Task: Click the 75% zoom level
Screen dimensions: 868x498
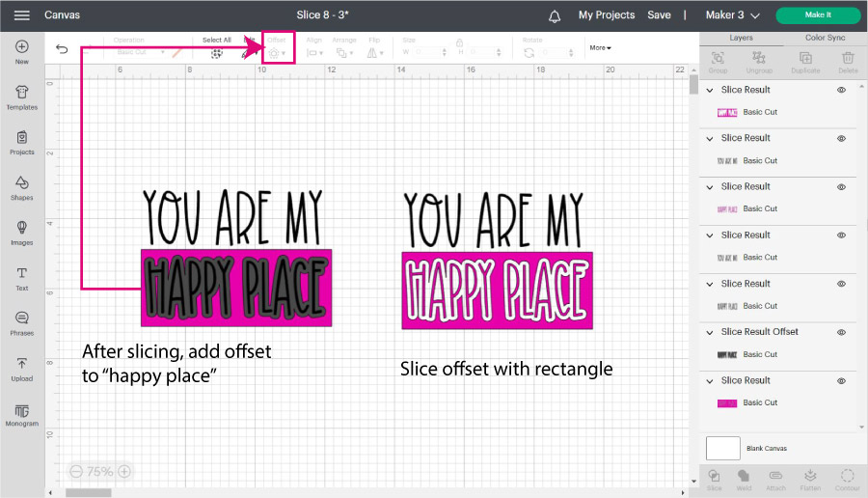Action: click(x=99, y=471)
